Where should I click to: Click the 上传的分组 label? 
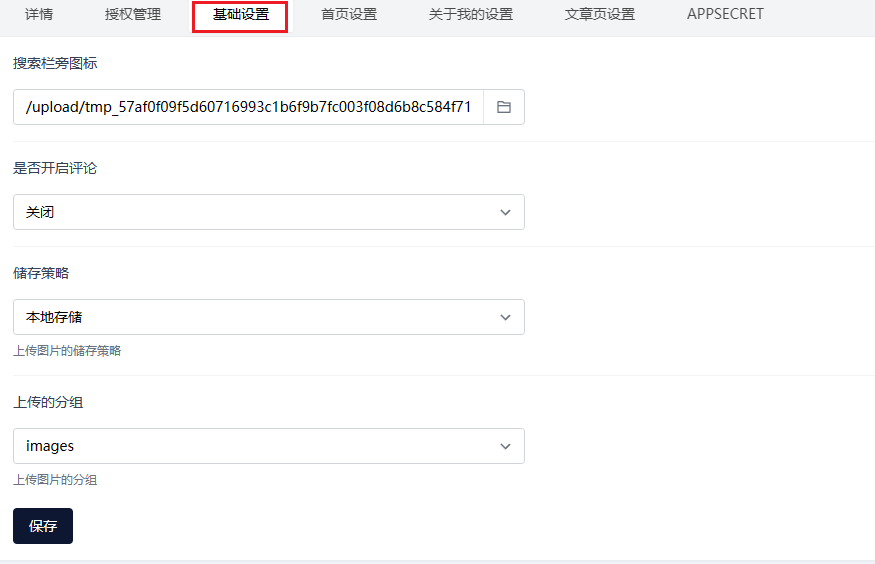pos(49,402)
